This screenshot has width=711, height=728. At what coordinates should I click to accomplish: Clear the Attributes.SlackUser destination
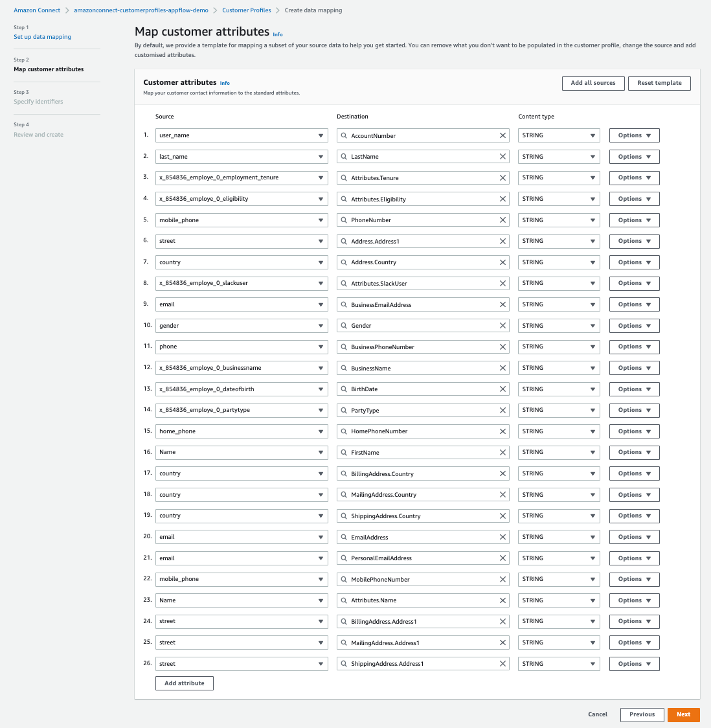[x=502, y=283]
